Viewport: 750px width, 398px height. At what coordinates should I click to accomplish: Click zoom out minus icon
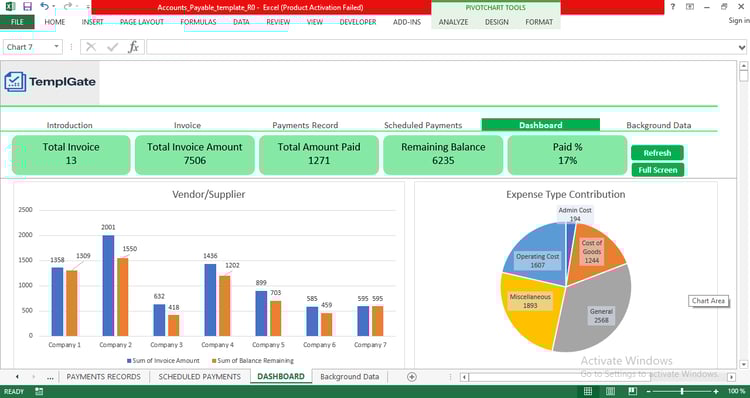point(649,391)
